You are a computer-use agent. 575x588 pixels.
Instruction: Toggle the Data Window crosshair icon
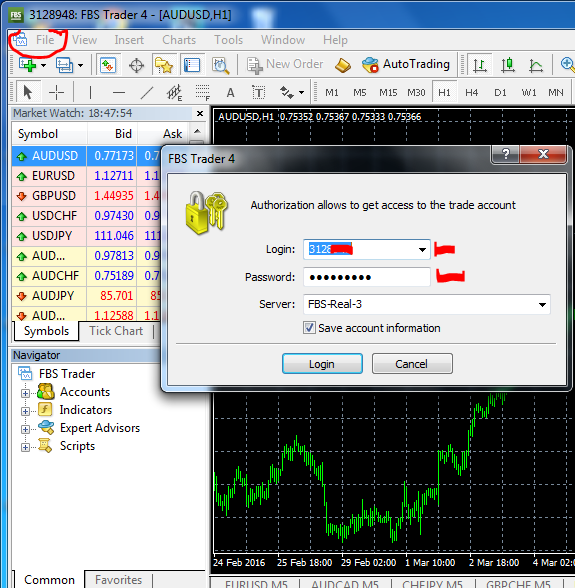pos(136,65)
